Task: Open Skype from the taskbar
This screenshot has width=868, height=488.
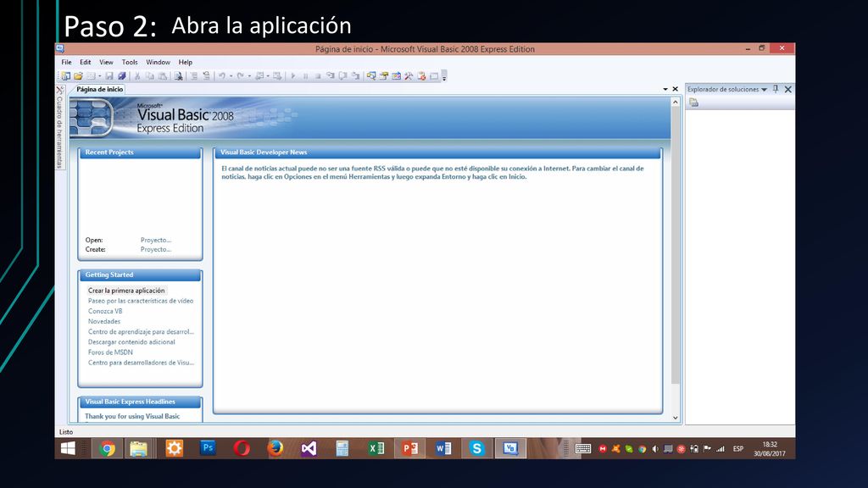Action: 476,448
